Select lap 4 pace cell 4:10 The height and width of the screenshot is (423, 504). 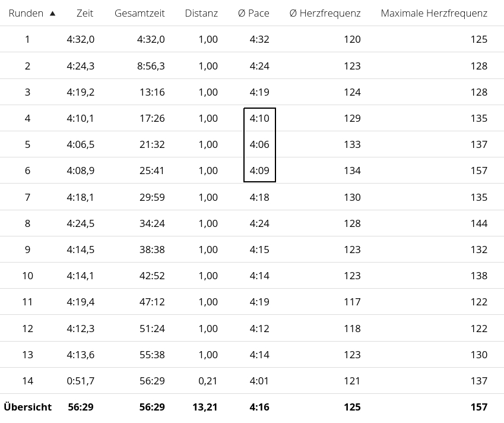[259, 118]
